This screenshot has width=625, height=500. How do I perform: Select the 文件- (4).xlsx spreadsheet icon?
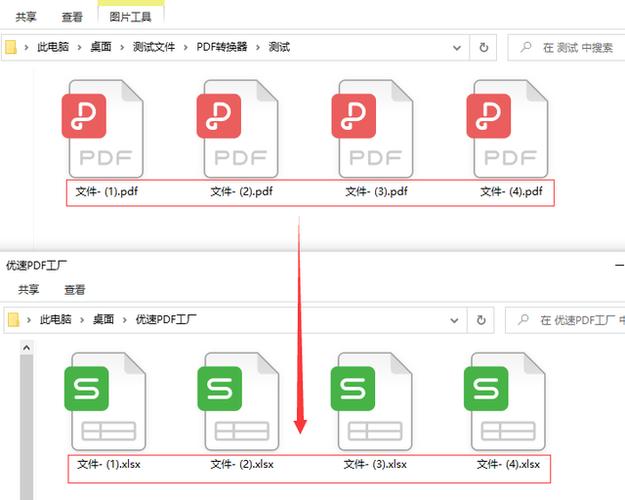coord(505,401)
